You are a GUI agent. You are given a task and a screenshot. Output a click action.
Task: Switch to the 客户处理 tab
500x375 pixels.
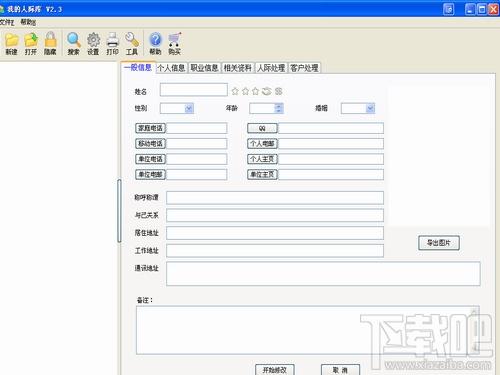(x=304, y=68)
